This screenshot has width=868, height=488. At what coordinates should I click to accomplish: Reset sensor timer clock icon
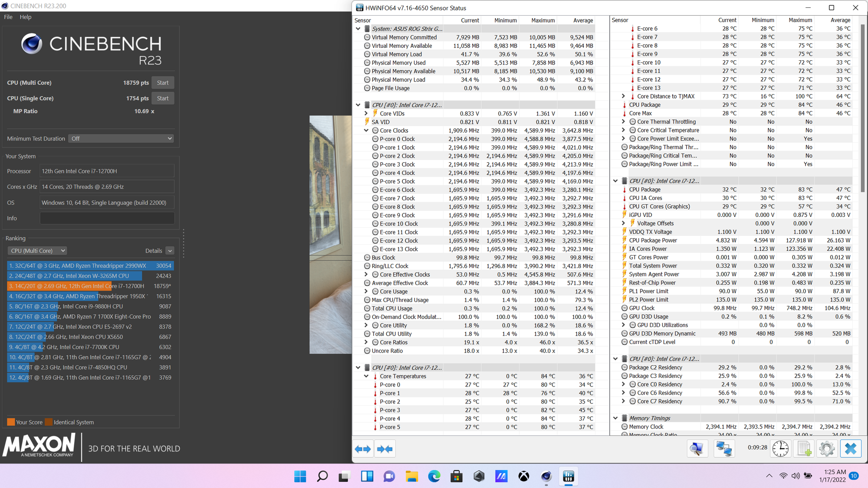pos(780,449)
